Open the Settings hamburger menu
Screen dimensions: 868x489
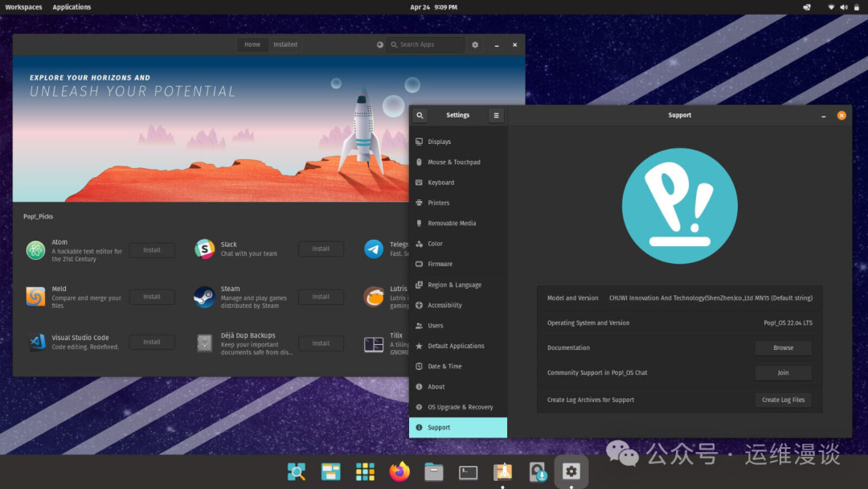496,115
